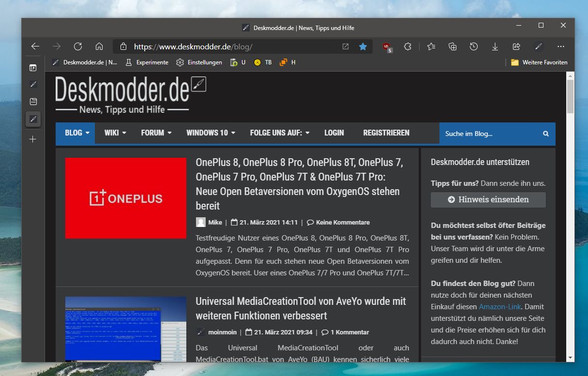Click the page vertical scrollbar thumb
Image resolution: width=588 pixels, height=376 pixels.
tap(571, 96)
